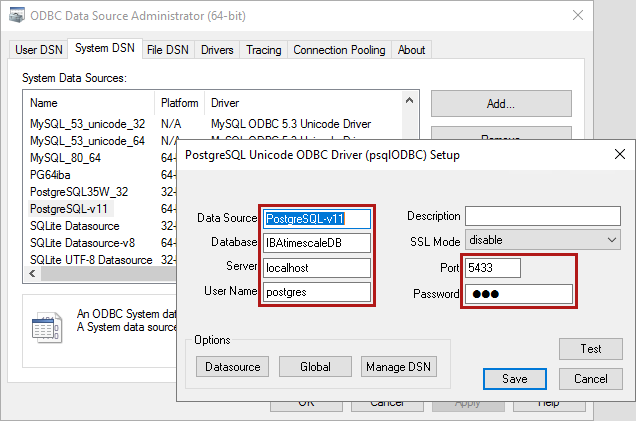Close the ODBC Data Source Administrator window

point(578,15)
